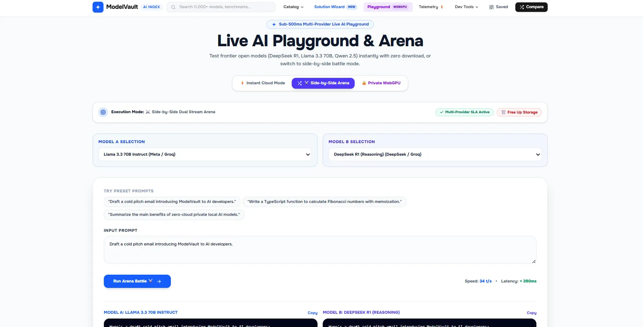The height and width of the screenshot is (327, 644).
Task: Switch to Instant Cloud Mode tab
Action: tap(262, 83)
